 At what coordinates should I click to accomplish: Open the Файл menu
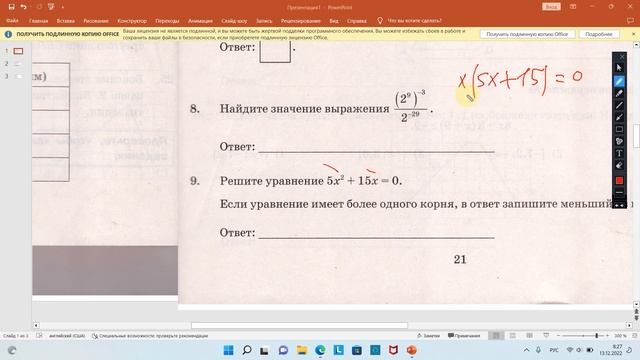pos(12,20)
